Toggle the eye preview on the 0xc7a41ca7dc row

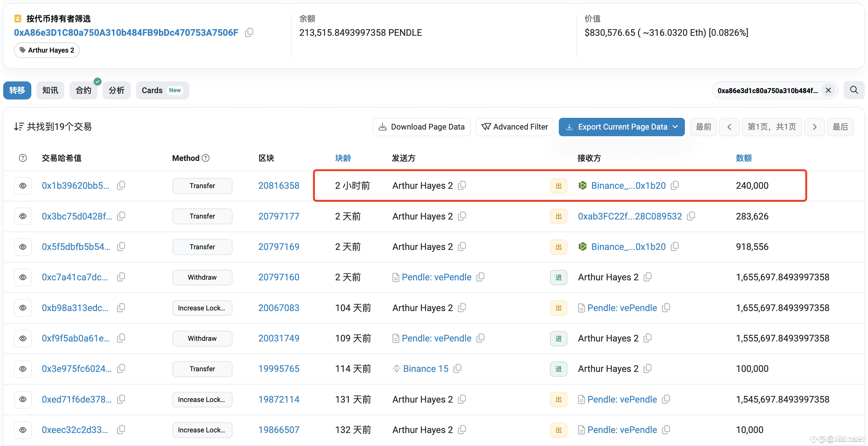pyautogui.click(x=22, y=277)
